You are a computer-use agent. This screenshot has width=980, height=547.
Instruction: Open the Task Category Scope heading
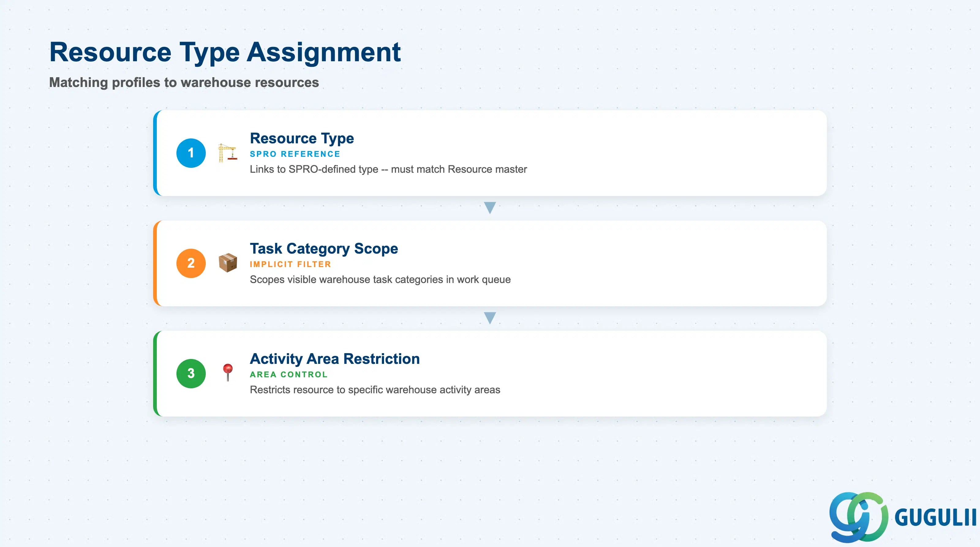point(324,249)
